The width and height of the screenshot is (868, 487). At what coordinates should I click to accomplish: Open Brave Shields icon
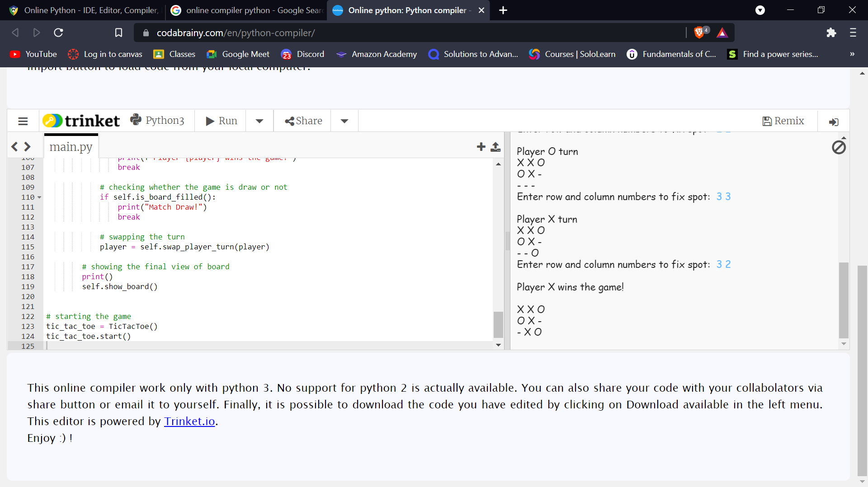(700, 32)
